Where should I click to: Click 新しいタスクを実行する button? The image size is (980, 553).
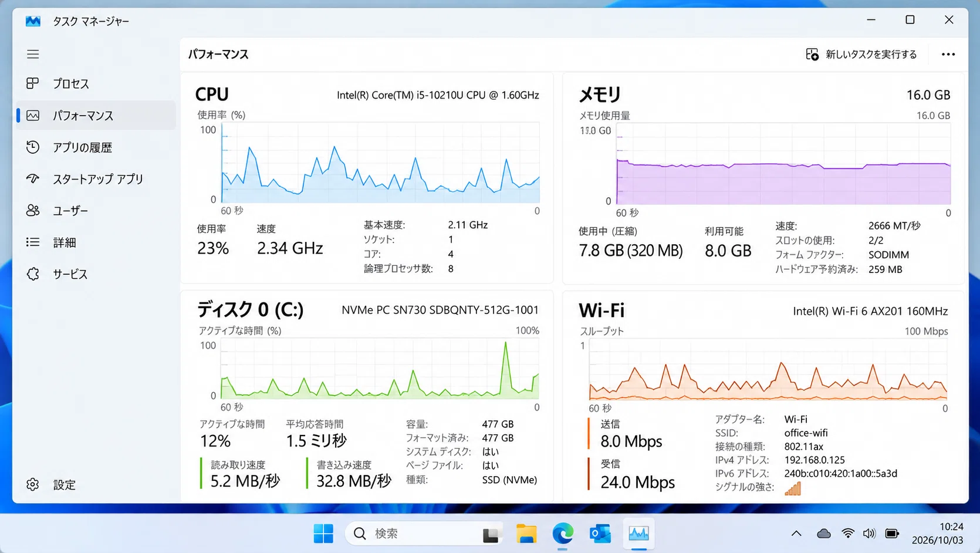(861, 54)
